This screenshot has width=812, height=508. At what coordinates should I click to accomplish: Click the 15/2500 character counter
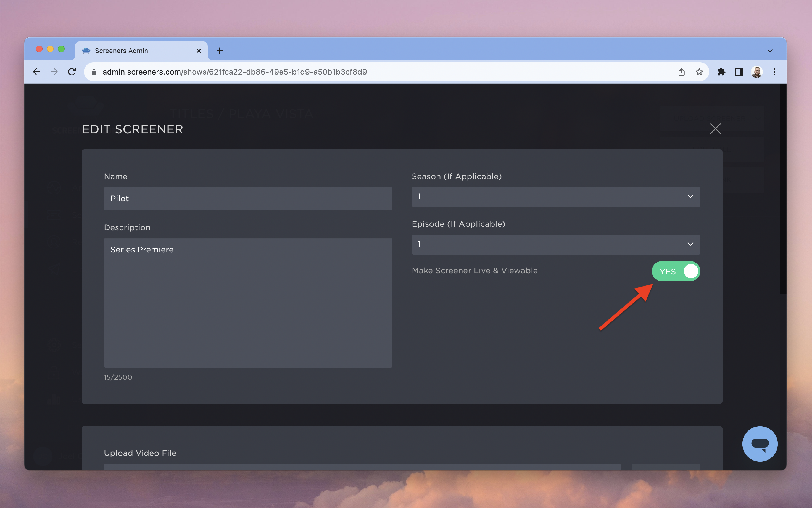(118, 377)
